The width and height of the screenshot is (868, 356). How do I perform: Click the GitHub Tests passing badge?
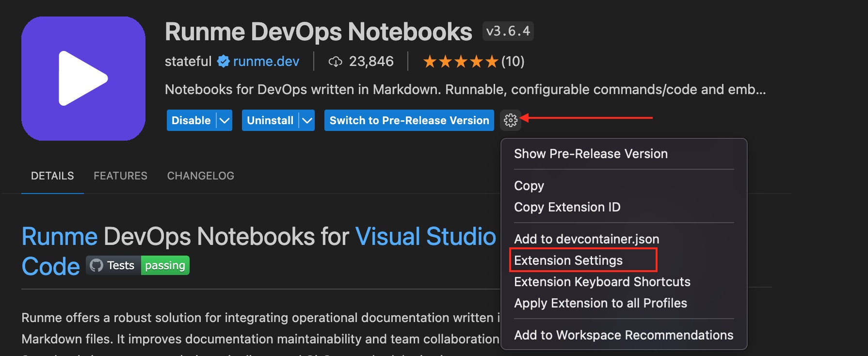point(138,265)
